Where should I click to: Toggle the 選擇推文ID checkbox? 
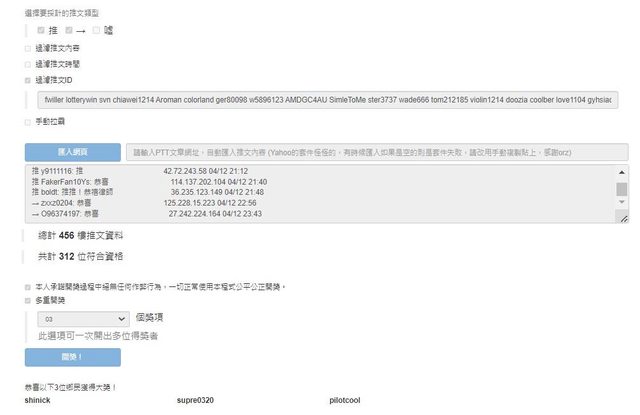point(28,79)
